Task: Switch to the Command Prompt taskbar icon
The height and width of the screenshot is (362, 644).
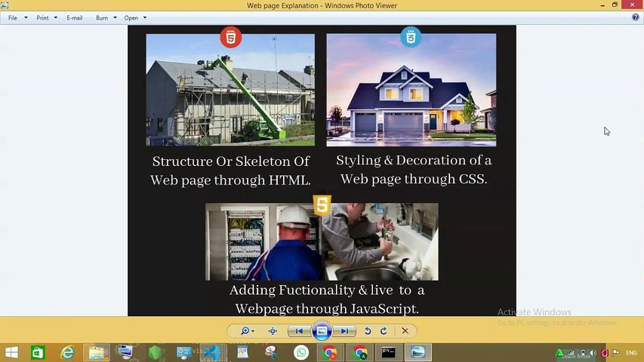Action: click(389, 352)
